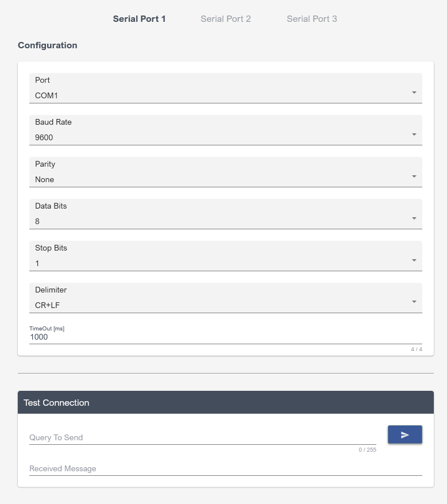Click the Test Connection header bar

225,402
